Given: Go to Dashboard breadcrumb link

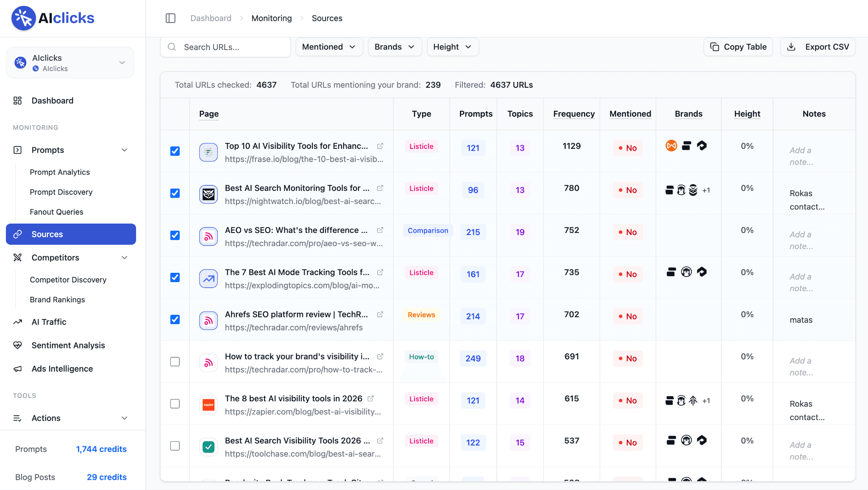Looking at the screenshot, I should point(211,18).
